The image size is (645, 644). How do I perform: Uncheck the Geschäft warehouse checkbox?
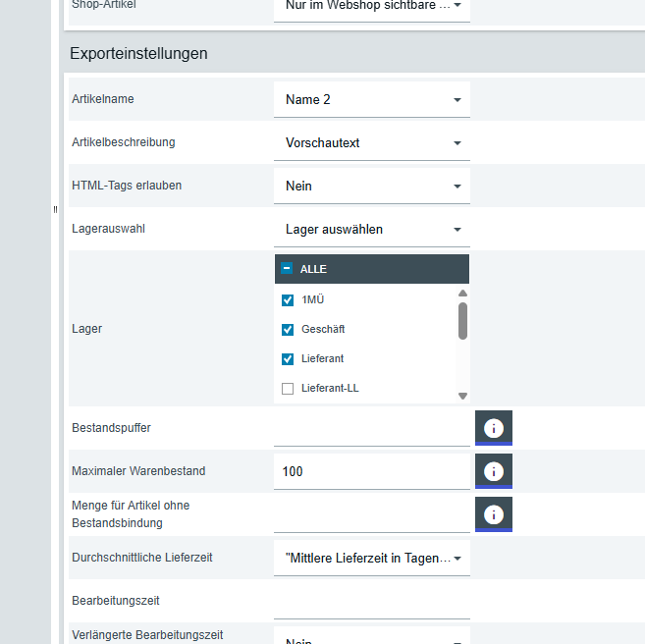click(288, 330)
